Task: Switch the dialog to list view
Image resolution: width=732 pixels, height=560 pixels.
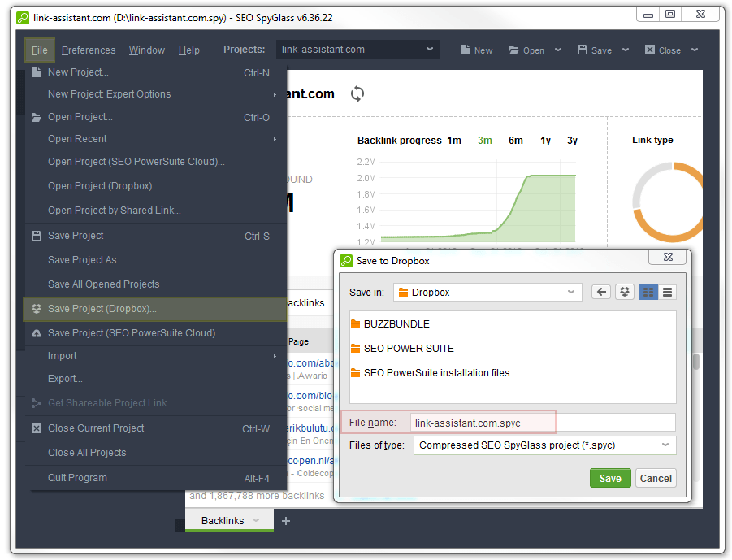Action: coord(668,293)
